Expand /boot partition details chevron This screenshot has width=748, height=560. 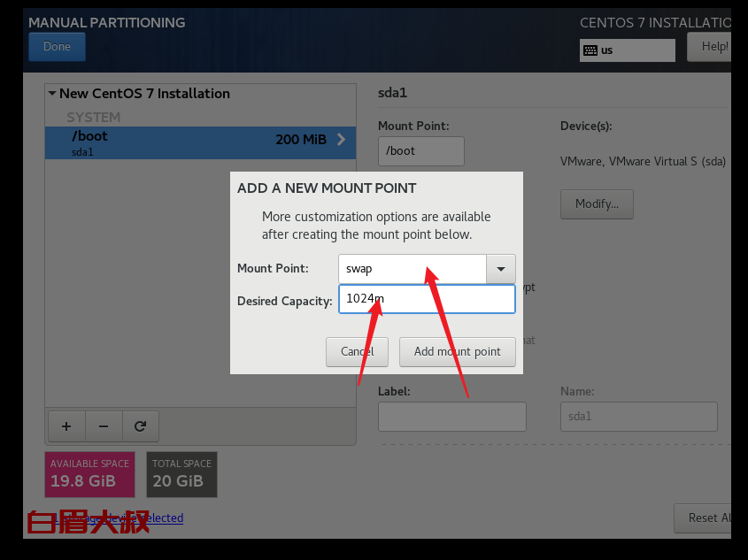tap(341, 140)
